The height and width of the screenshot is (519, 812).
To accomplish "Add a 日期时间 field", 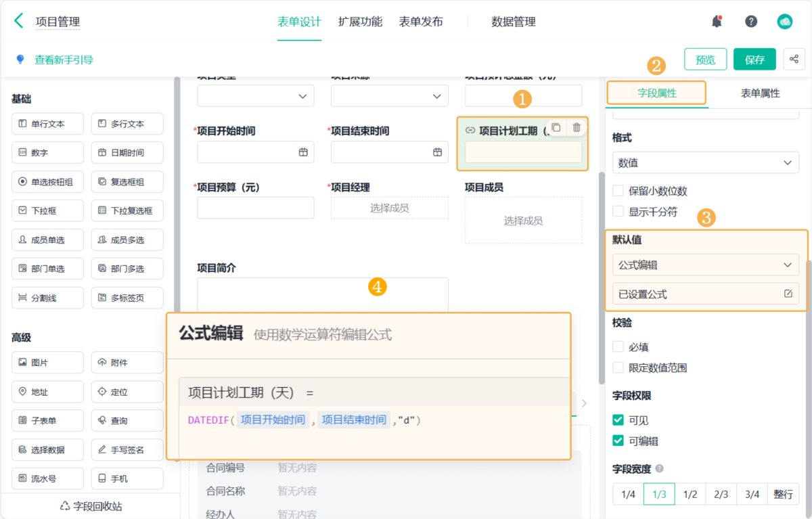I will (127, 153).
